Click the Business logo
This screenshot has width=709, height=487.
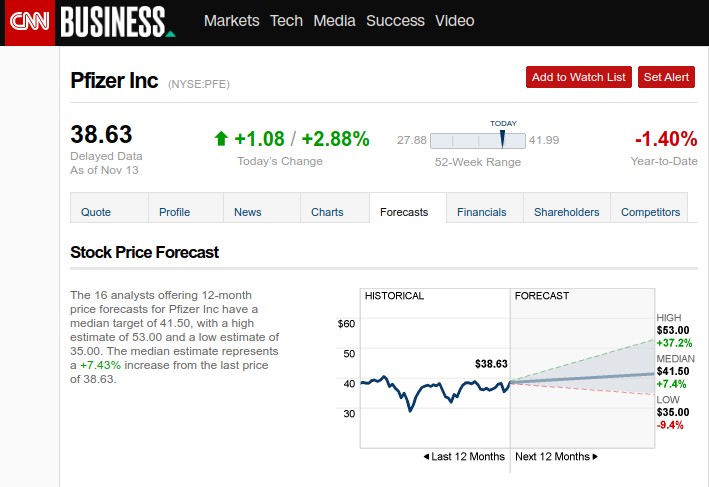115,21
